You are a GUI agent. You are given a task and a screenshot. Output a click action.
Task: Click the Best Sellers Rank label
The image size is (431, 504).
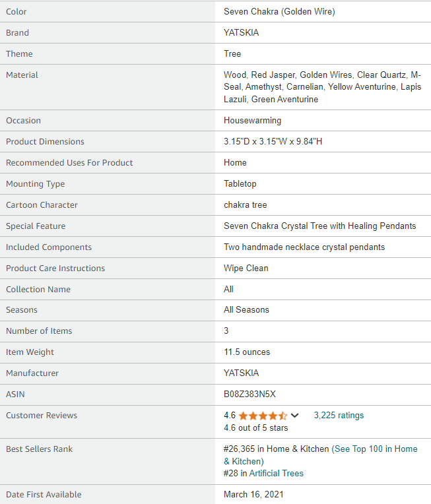click(x=39, y=449)
